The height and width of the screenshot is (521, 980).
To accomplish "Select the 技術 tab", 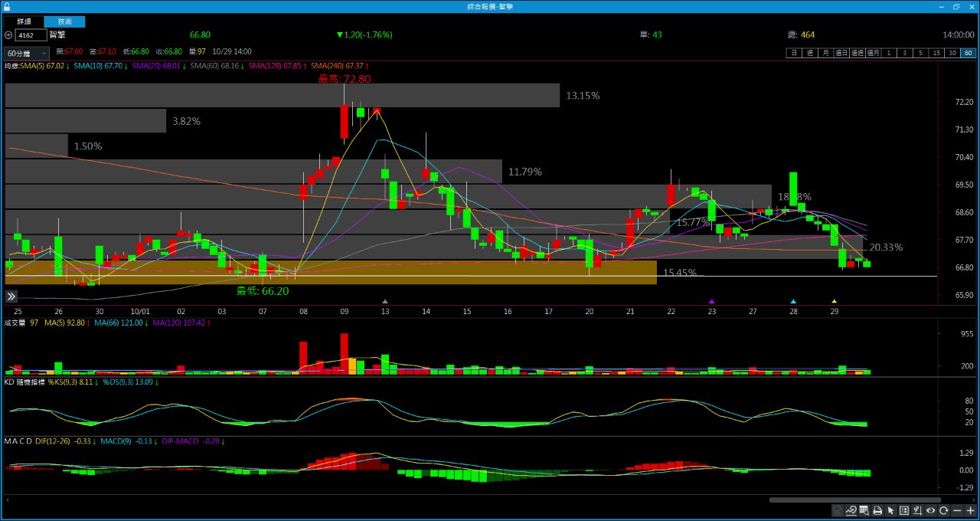I will 65,21.
